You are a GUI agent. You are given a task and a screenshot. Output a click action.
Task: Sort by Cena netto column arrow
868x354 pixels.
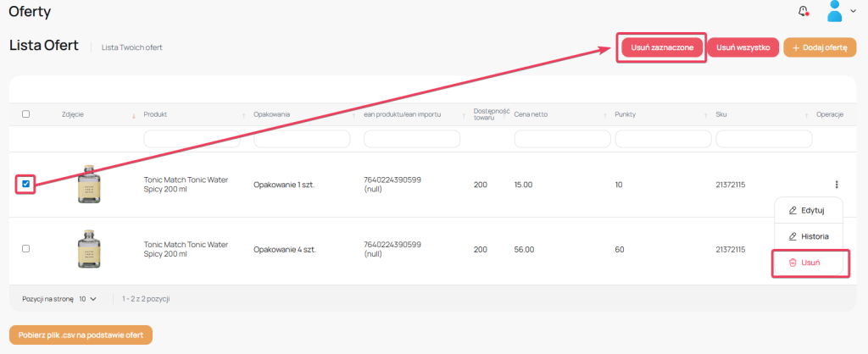[604, 115]
